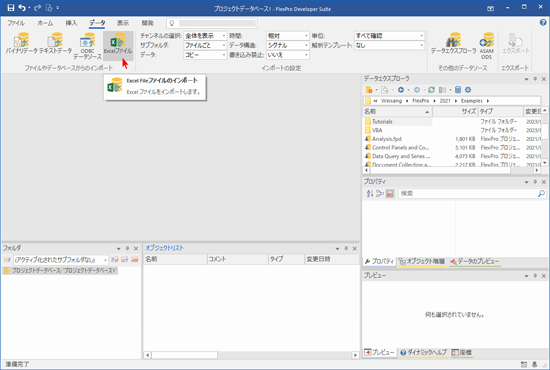Click the magnifier icon in Properties search box
This screenshot has width=550, height=370.
coord(541,193)
